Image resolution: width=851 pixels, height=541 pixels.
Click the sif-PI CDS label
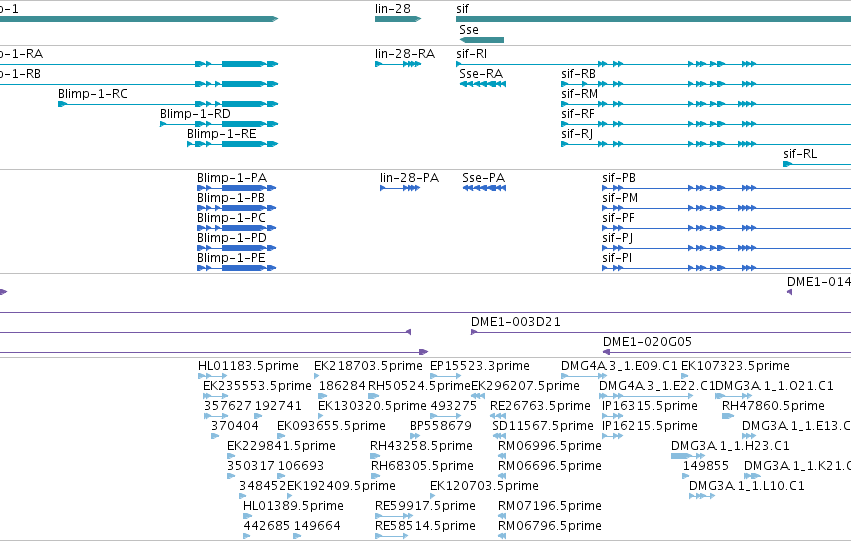[617, 258]
